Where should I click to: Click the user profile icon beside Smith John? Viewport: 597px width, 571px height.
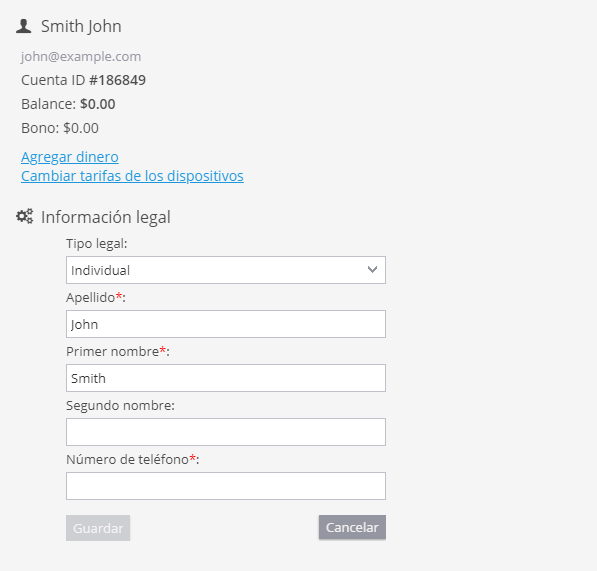tap(24, 26)
